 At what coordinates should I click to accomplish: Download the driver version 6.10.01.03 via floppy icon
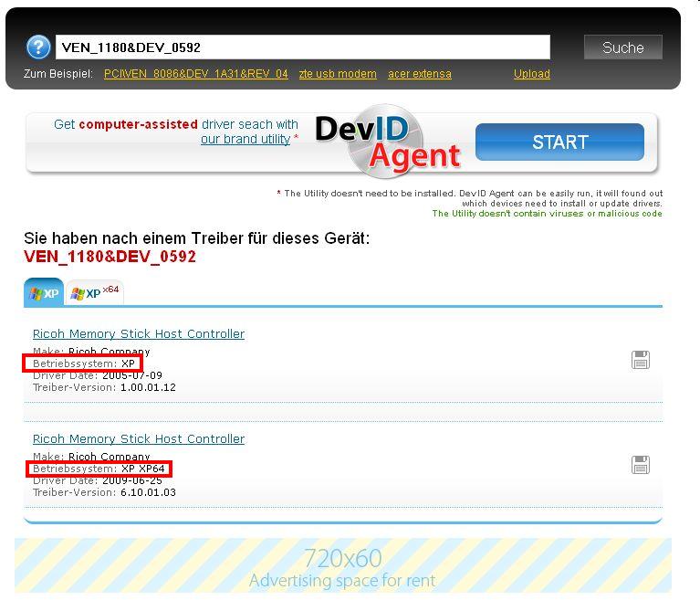[640, 465]
